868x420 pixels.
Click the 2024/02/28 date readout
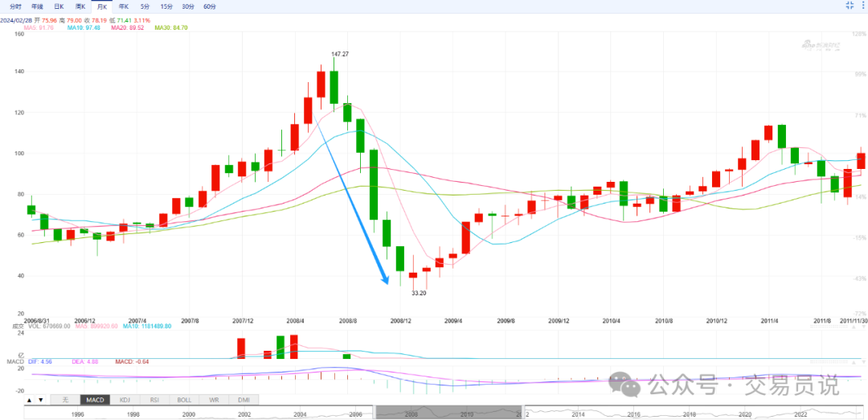pos(15,20)
